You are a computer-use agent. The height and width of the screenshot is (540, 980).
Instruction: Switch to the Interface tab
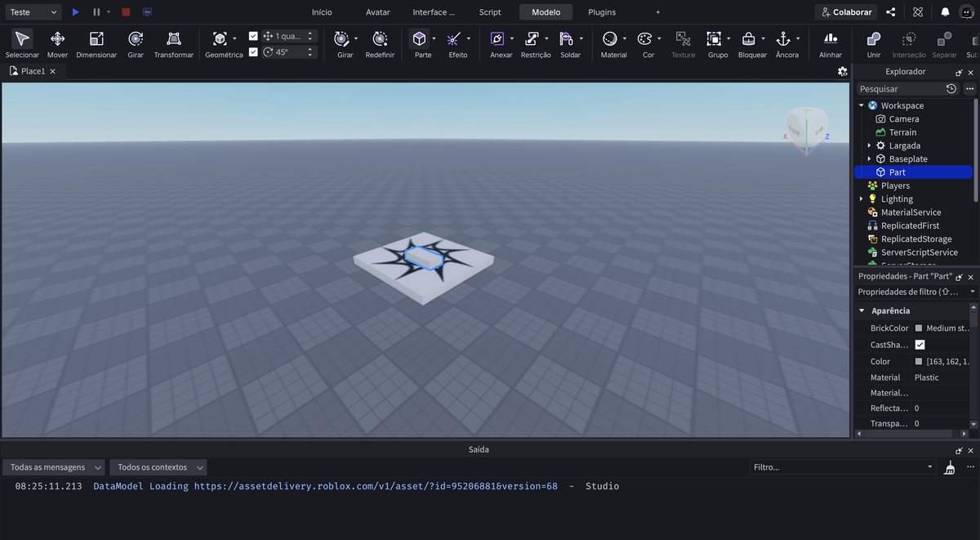click(434, 12)
